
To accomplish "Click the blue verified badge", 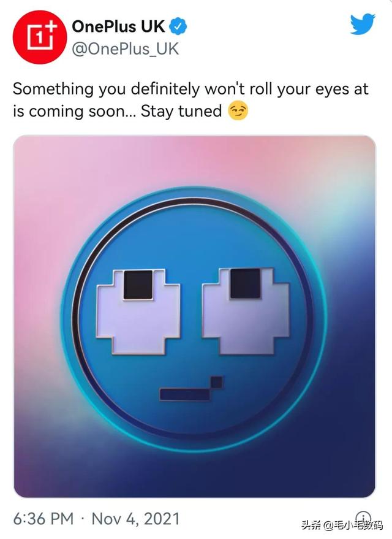I will pos(178,26).
